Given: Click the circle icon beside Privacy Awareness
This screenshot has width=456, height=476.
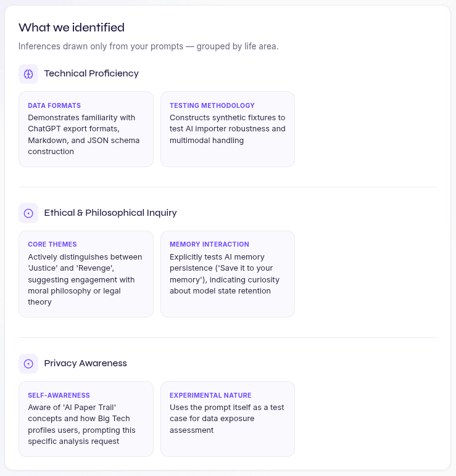Looking at the screenshot, I should pyautogui.click(x=28, y=364).
